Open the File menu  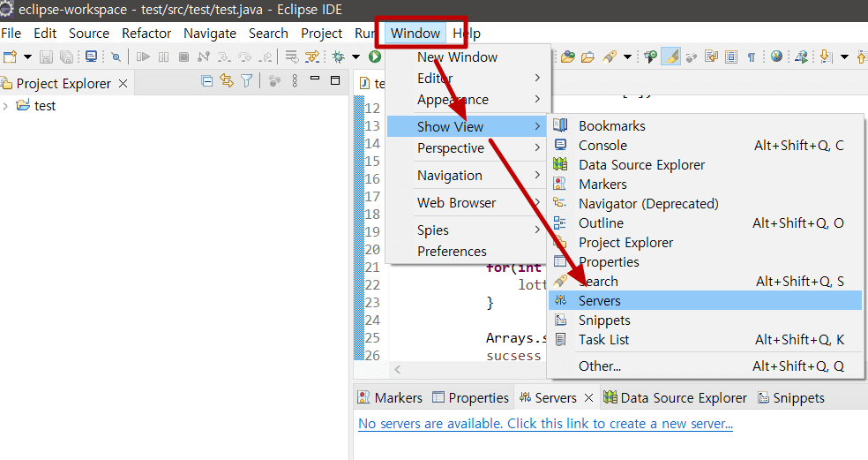(11, 34)
